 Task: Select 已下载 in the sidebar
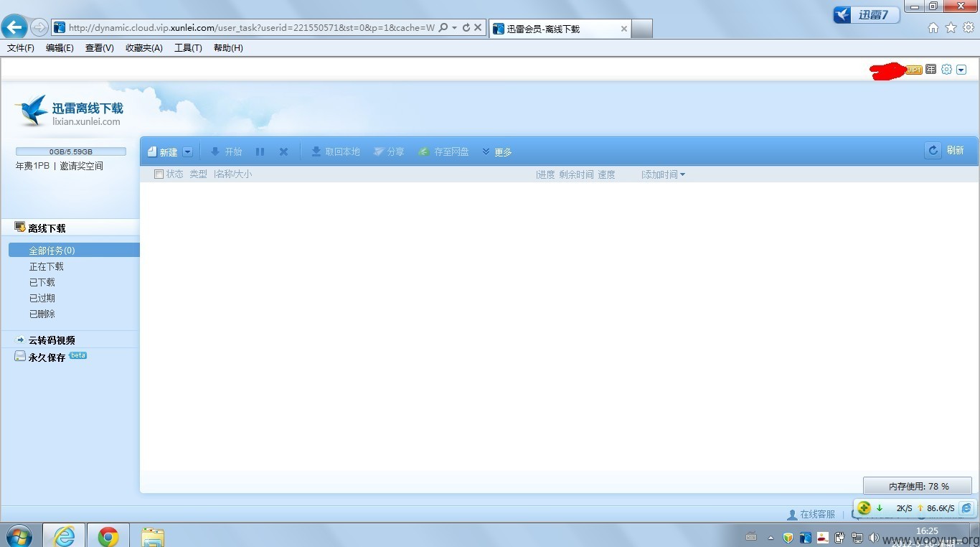[42, 282]
